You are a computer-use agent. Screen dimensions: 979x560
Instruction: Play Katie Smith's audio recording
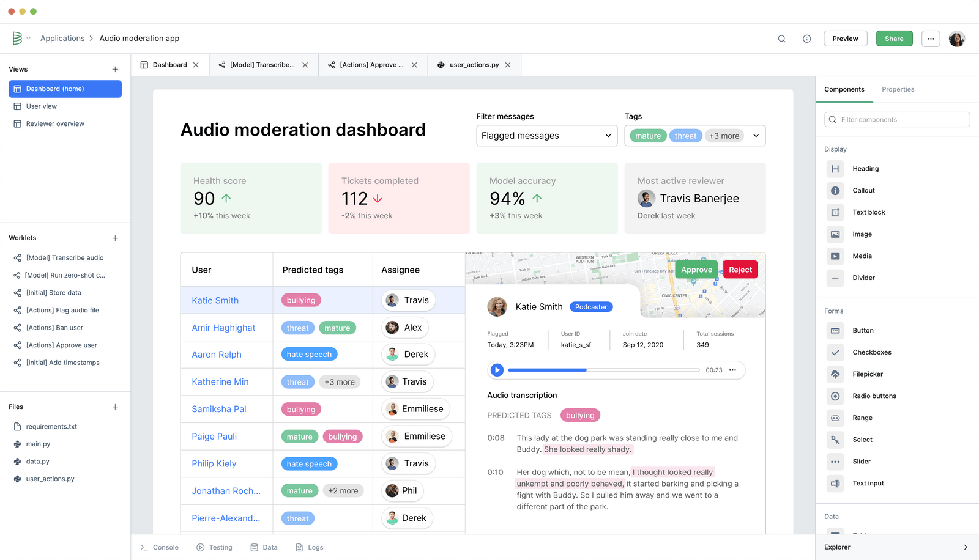point(497,370)
